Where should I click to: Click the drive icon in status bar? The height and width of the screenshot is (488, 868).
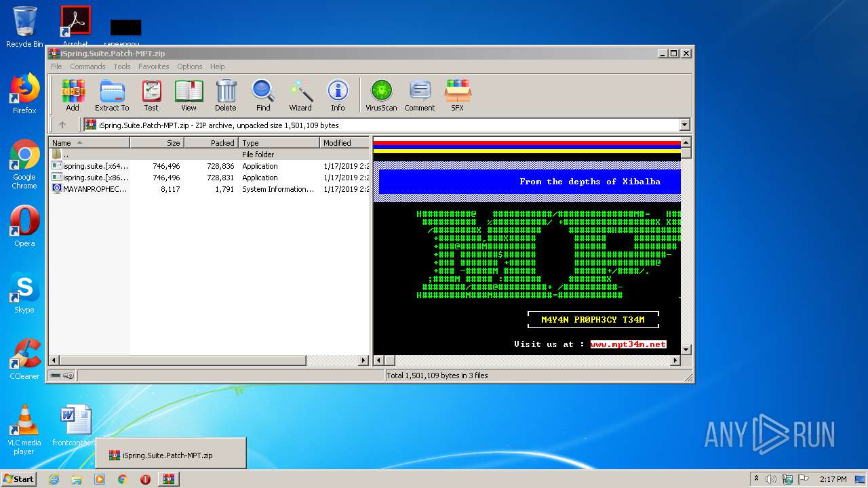tap(56, 375)
